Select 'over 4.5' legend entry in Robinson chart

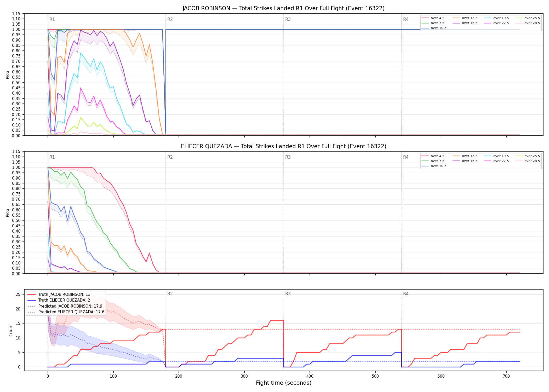(x=433, y=18)
